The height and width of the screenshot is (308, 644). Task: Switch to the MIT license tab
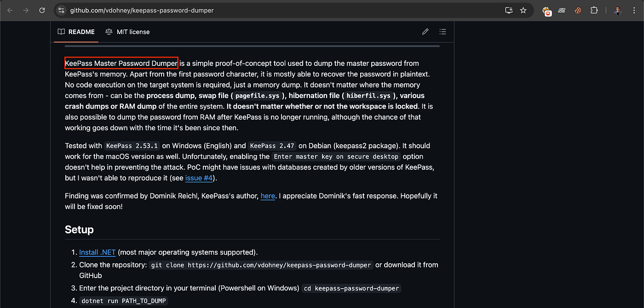pos(127,32)
